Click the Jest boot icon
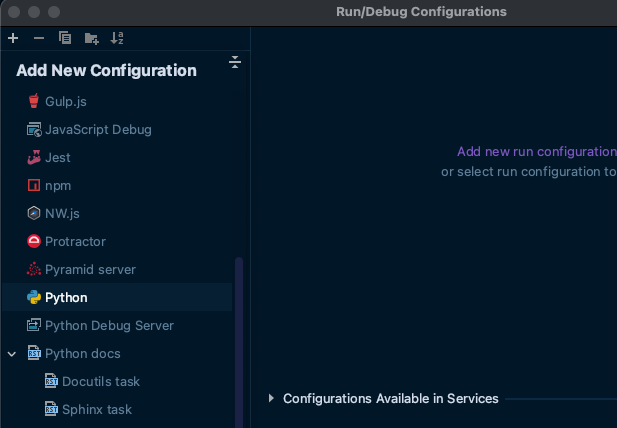The height and width of the screenshot is (428, 617). click(34, 157)
